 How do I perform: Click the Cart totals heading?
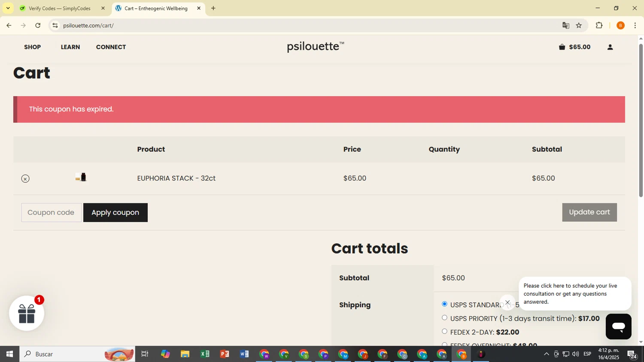370,249
